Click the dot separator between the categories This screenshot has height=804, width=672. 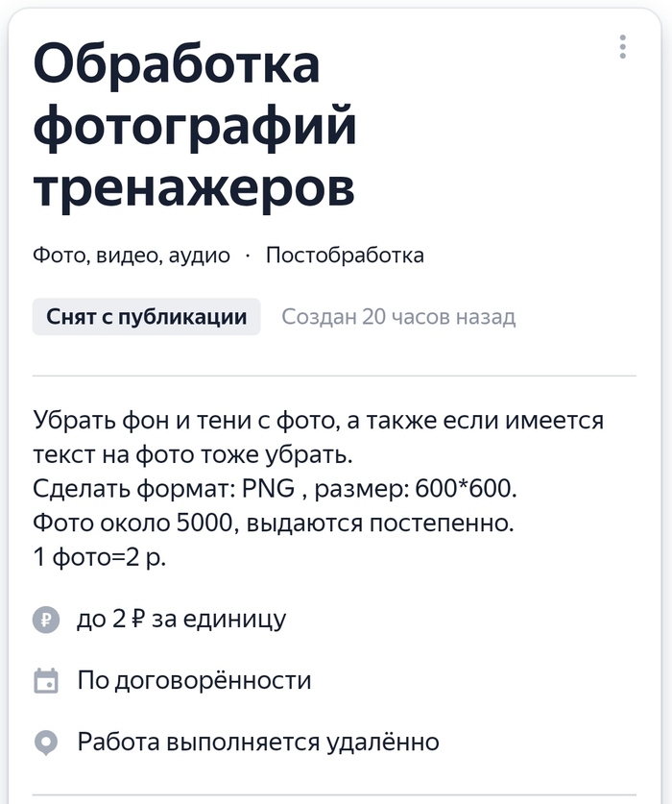pyautogui.click(x=248, y=256)
